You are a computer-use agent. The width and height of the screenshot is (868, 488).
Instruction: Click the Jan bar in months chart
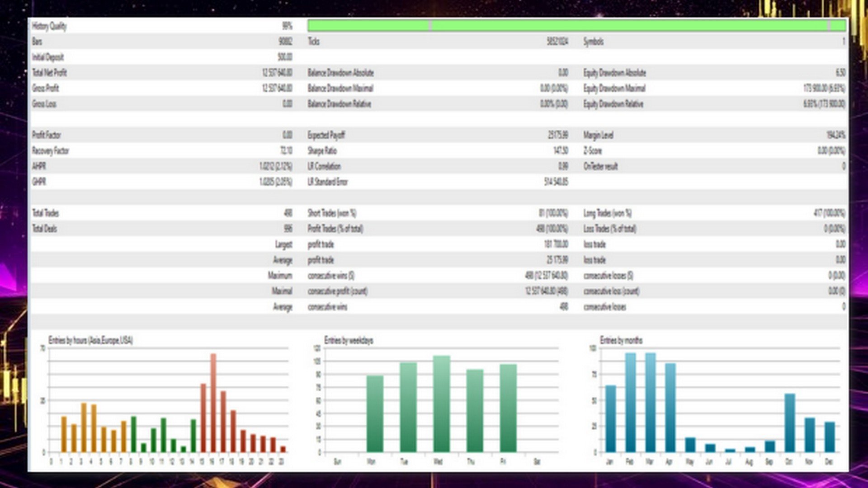(610, 419)
